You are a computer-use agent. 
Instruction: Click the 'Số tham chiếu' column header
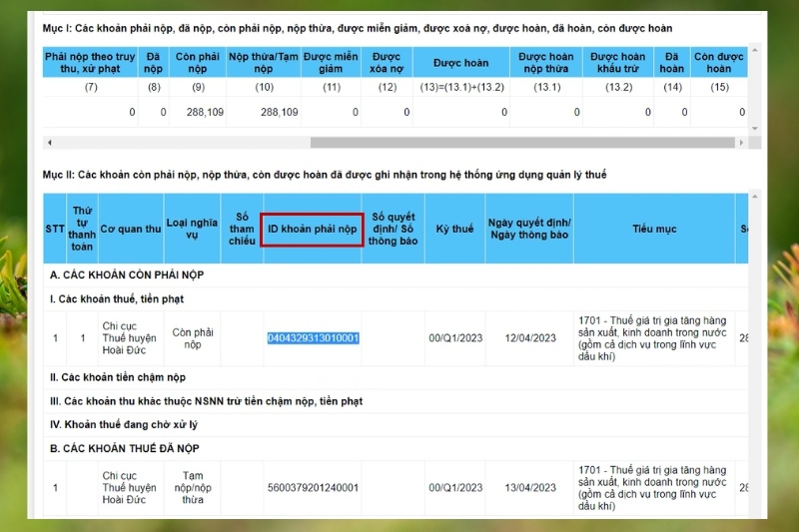(242, 229)
